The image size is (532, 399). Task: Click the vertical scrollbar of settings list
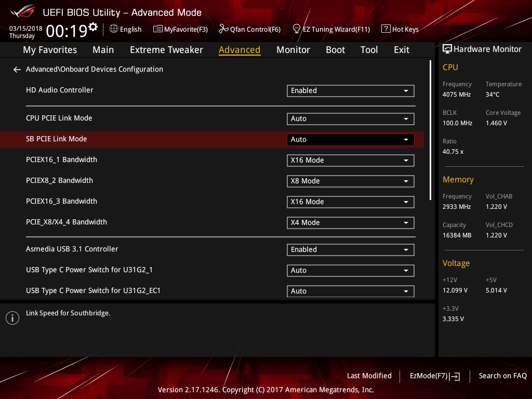(430, 130)
